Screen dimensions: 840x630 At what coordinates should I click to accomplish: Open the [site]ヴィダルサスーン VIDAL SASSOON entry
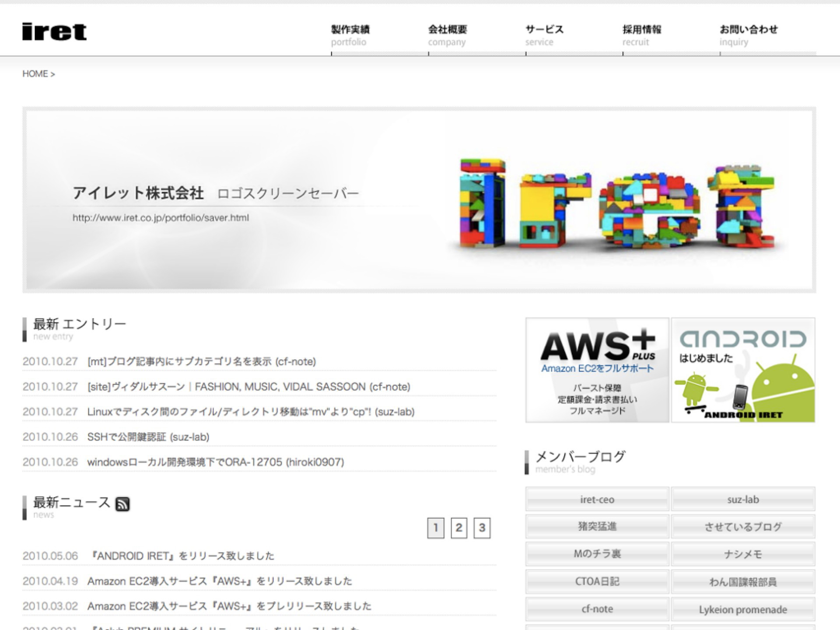pos(249,387)
